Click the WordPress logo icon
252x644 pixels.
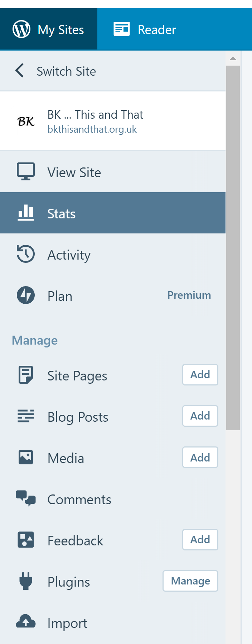[x=21, y=29]
